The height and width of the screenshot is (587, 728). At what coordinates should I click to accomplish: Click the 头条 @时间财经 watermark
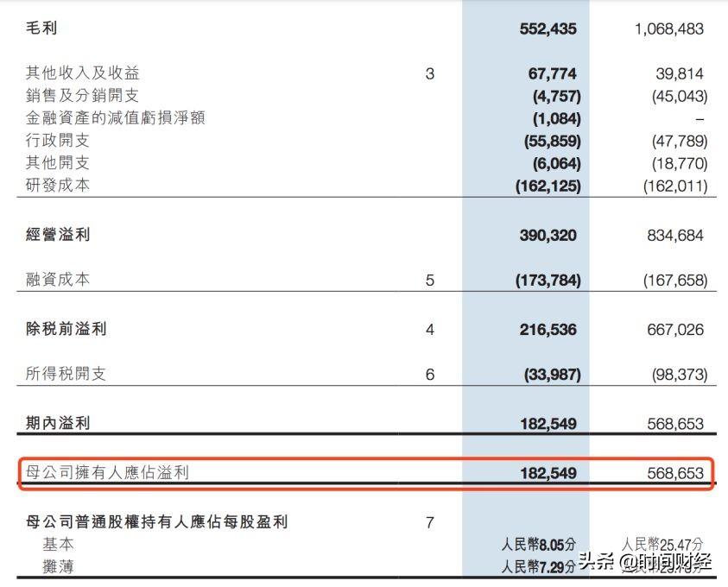(x=645, y=562)
